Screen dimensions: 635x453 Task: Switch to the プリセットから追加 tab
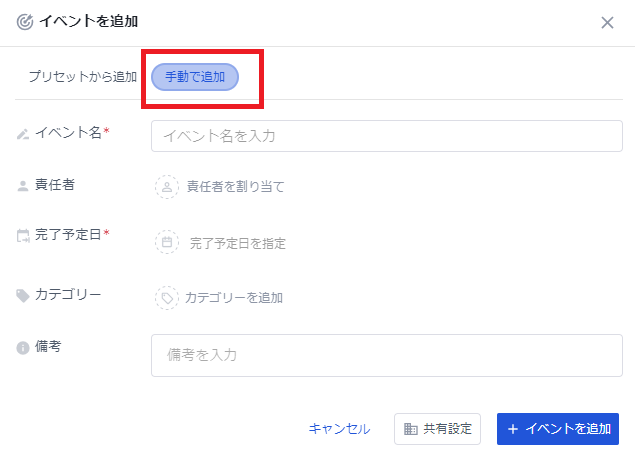point(82,77)
